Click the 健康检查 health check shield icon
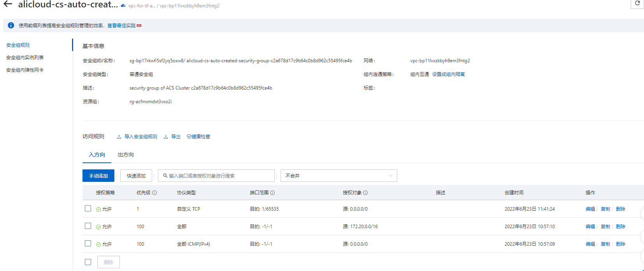This screenshot has height=271, width=644. point(189,137)
